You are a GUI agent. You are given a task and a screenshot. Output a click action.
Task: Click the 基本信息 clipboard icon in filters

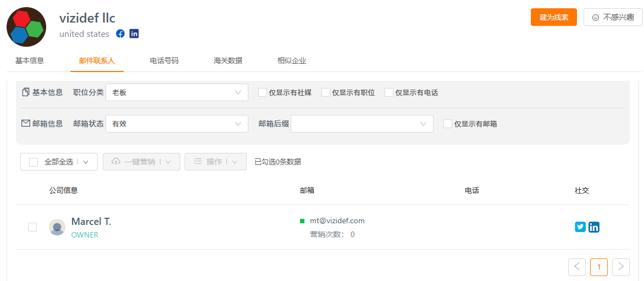(25, 92)
